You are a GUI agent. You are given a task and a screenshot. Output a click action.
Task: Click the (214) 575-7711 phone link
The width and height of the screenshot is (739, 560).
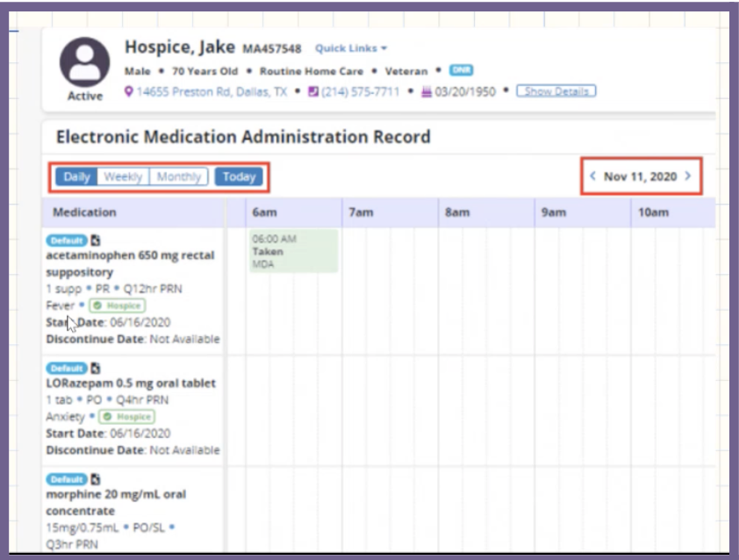(360, 91)
